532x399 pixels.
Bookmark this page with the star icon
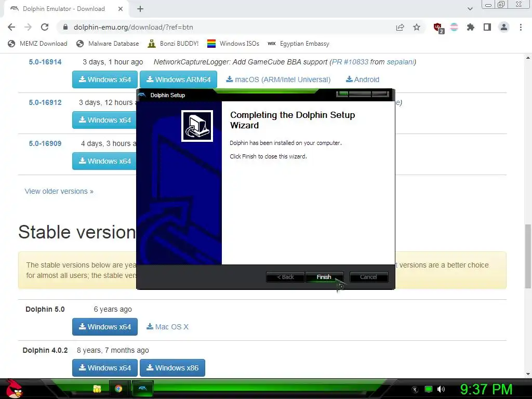[417, 27]
